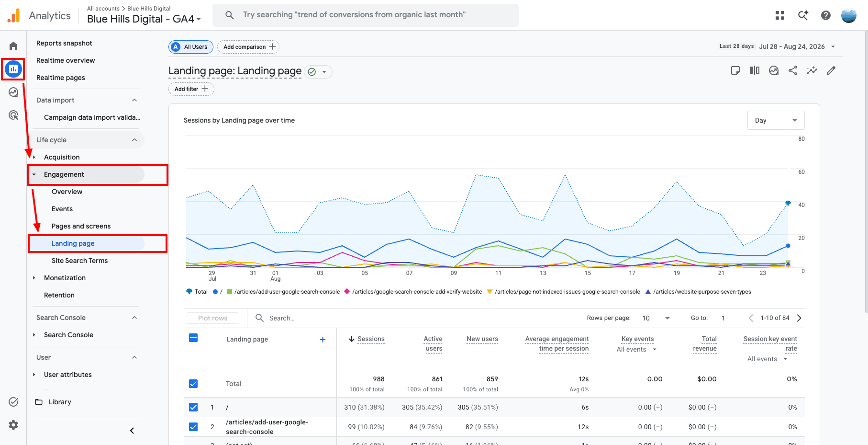The image size is (868, 445).
Task: Toggle /articles/website-purpose-seven-types legend item
Action: pos(698,292)
